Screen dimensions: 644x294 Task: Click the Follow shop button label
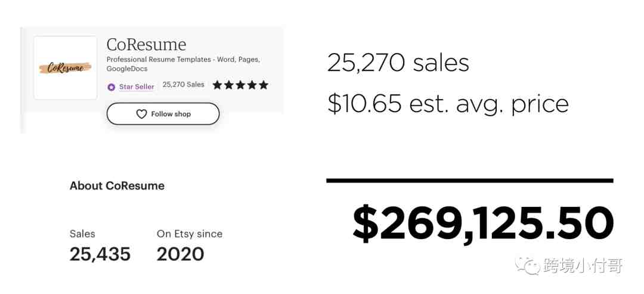[x=171, y=114]
